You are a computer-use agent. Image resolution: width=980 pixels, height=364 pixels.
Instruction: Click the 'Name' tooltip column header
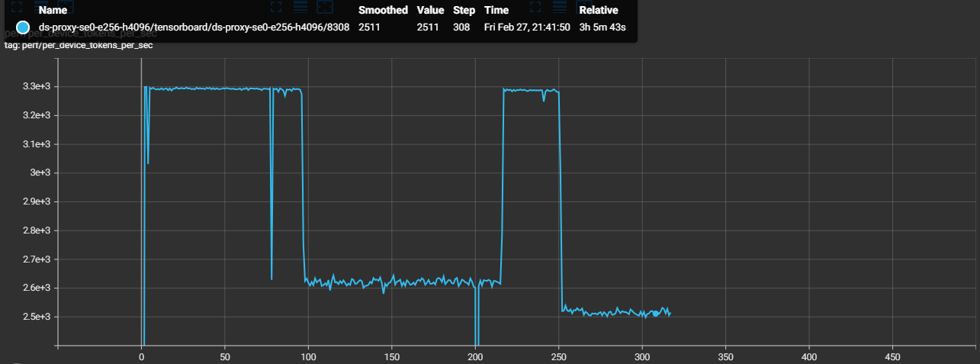[x=52, y=11]
